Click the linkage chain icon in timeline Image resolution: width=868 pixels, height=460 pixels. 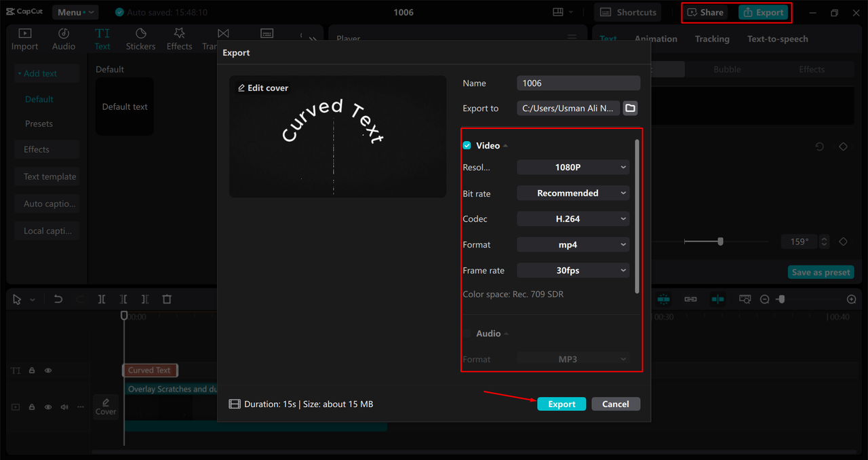pyautogui.click(x=690, y=299)
